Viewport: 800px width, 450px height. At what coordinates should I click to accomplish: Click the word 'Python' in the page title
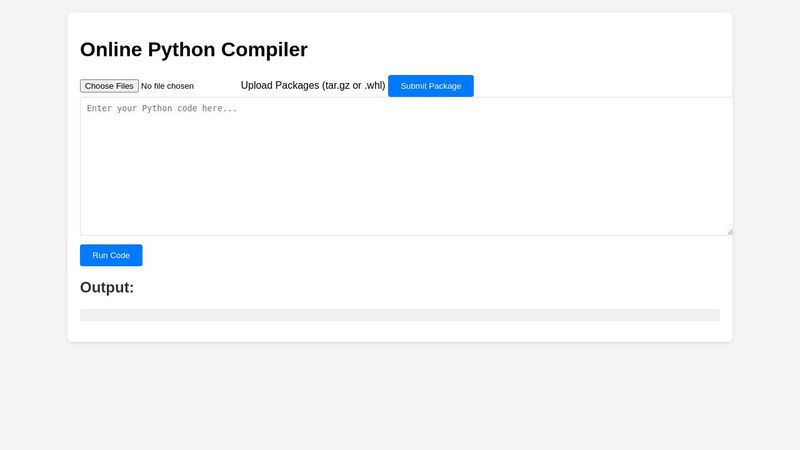(x=181, y=49)
